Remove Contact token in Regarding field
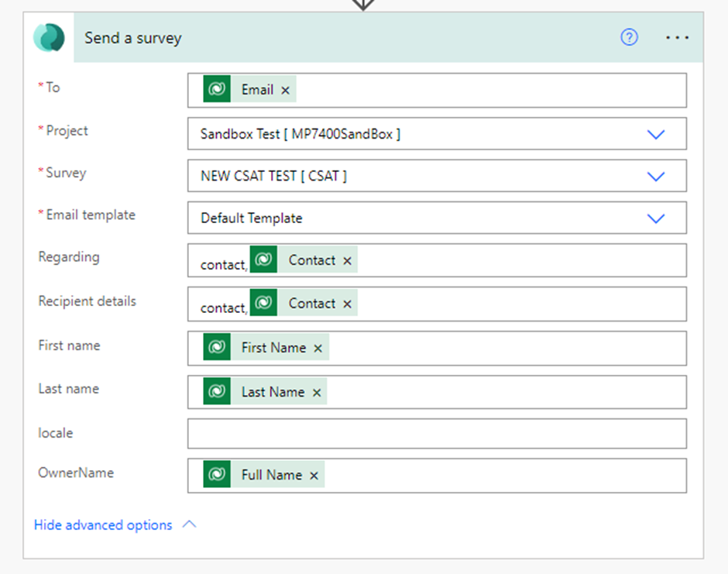728x574 pixels. (x=347, y=261)
